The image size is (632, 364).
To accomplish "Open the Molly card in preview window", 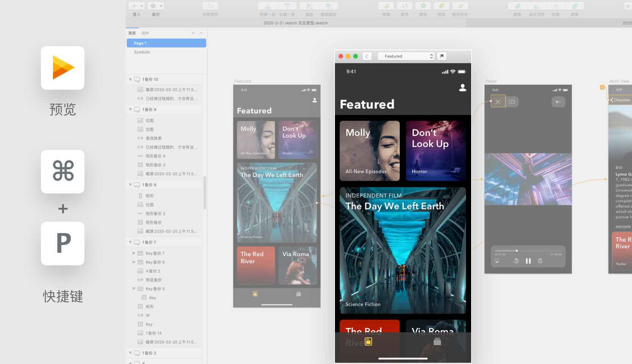I will [370, 151].
